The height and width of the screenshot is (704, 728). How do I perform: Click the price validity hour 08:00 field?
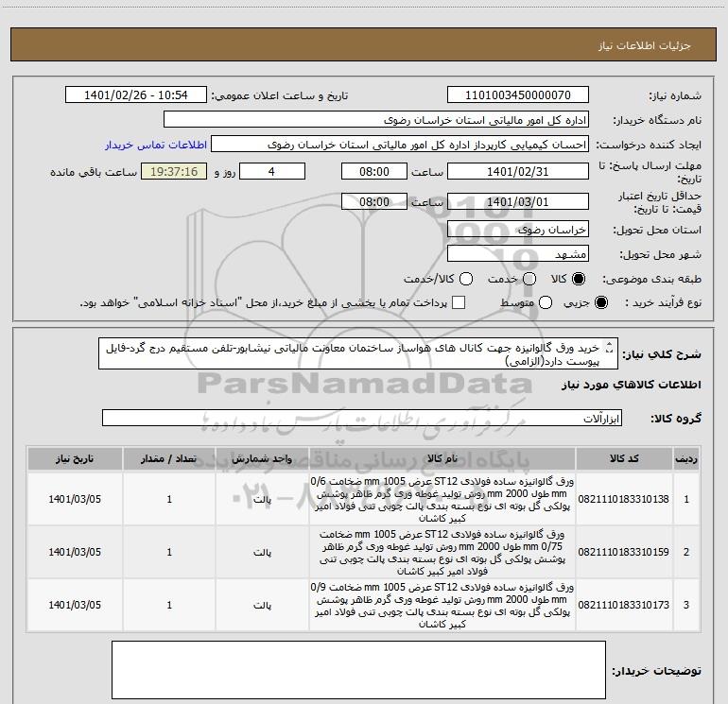374,201
